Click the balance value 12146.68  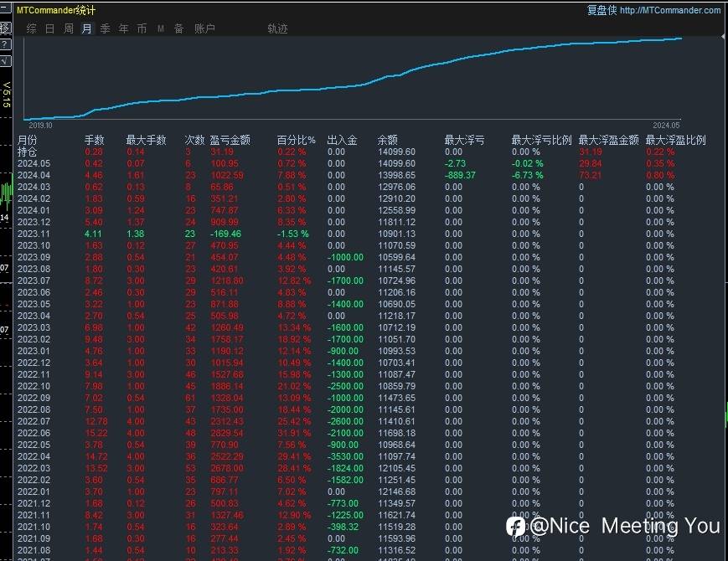396,492
